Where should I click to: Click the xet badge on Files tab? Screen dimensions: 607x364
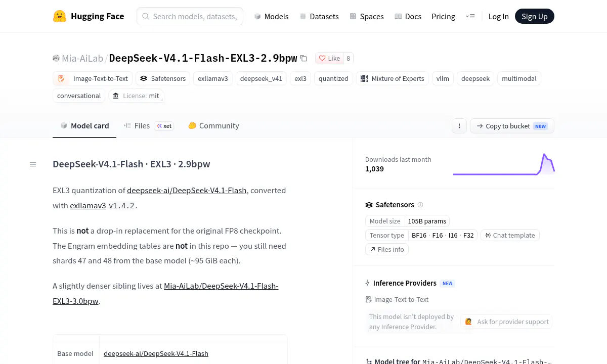pos(164,126)
